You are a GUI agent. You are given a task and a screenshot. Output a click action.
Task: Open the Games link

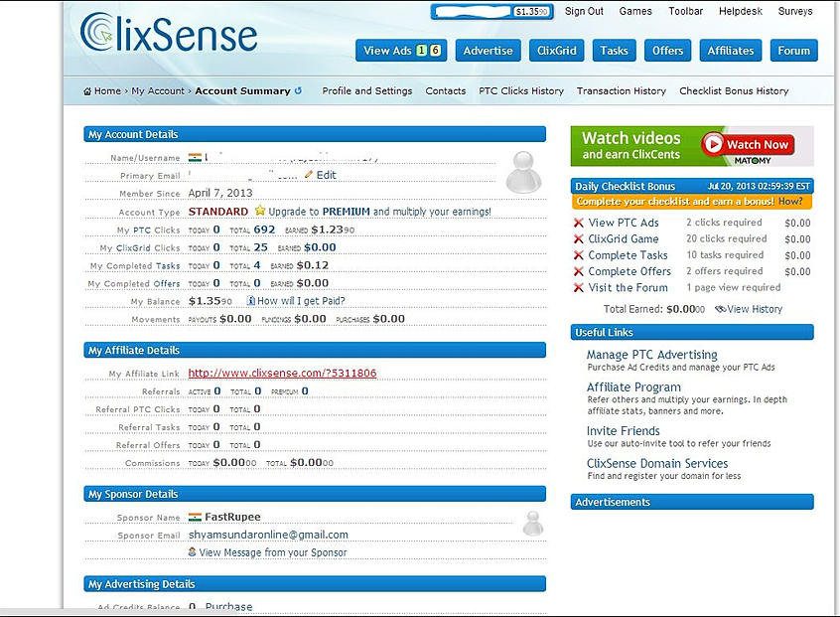coord(635,11)
